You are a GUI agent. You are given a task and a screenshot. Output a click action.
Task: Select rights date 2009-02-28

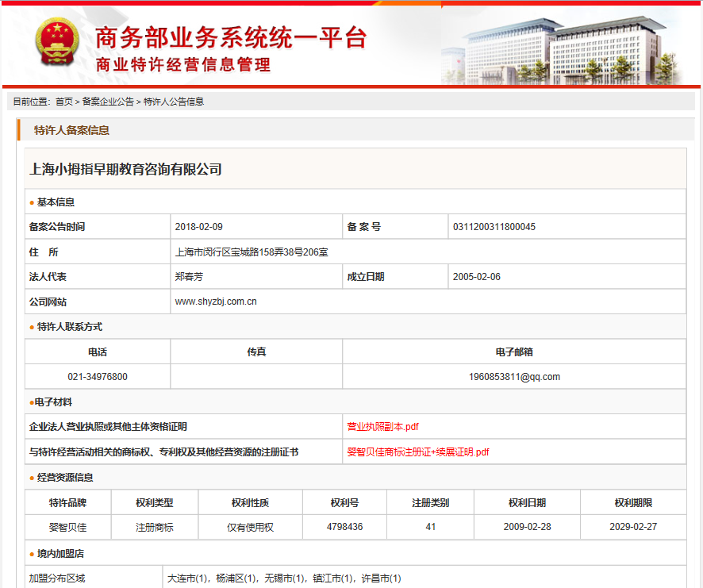click(x=527, y=527)
